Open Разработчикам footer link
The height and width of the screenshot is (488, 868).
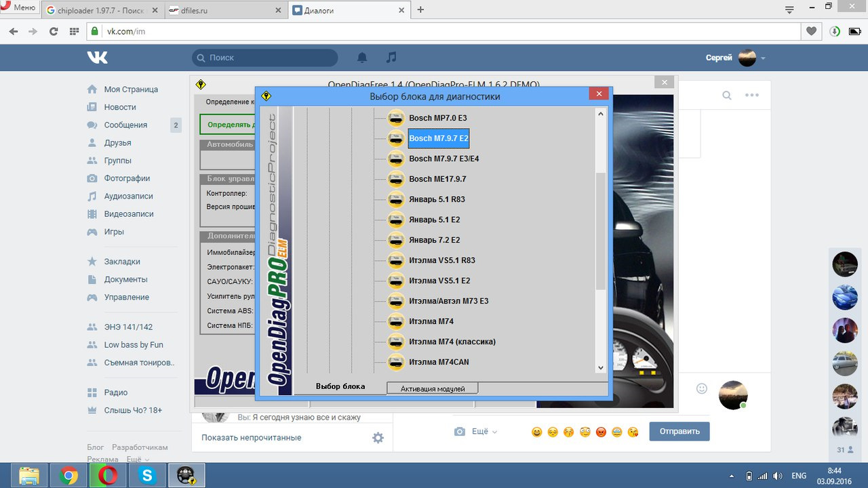pyautogui.click(x=140, y=447)
